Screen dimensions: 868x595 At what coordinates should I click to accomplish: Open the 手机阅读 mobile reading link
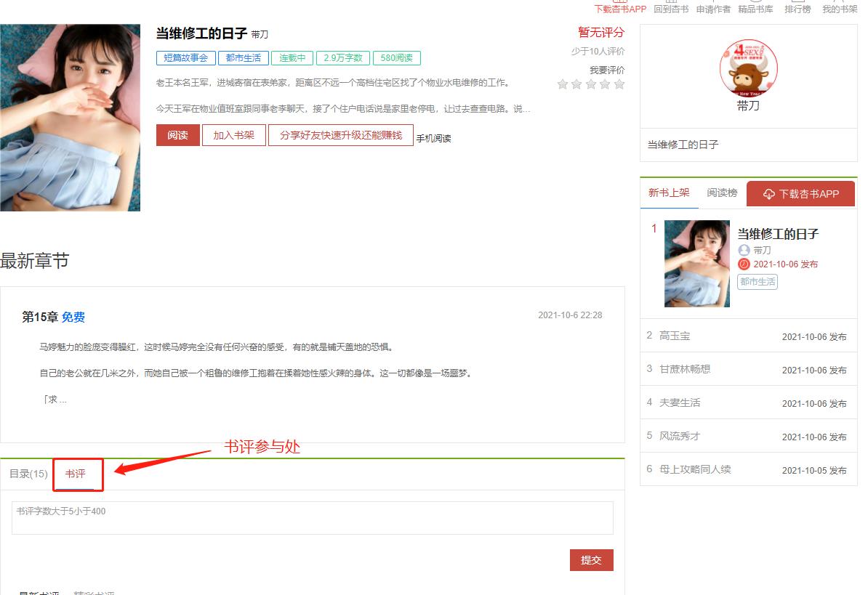click(x=434, y=138)
